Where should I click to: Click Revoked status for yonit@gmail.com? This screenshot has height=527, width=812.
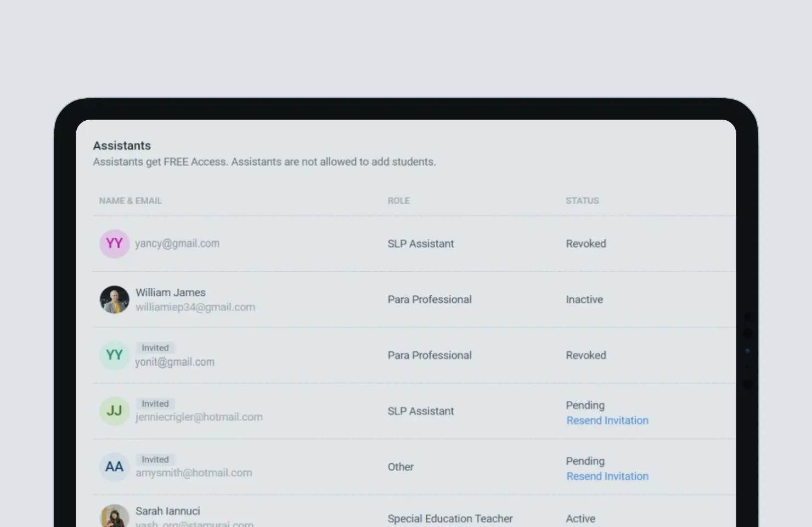click(586, 356)
